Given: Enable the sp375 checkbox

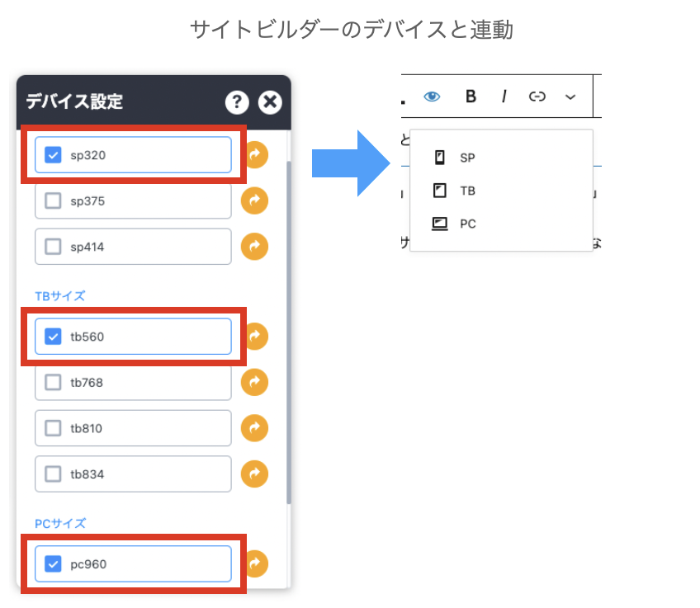Looking at the screenshot, I should pyautogui.click(x=54, y=200).
